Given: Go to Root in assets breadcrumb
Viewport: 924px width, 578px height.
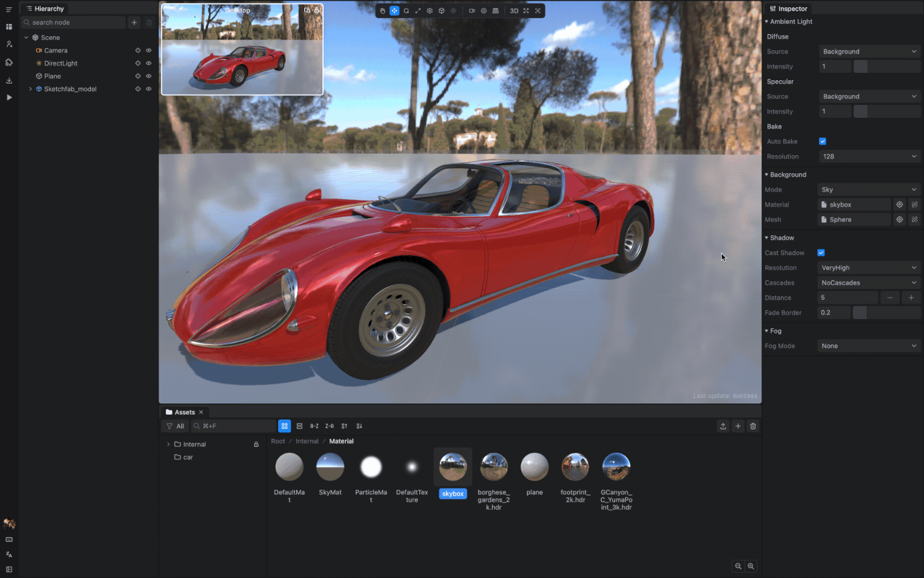Looking at the screenshot, I should pos(278,442).
